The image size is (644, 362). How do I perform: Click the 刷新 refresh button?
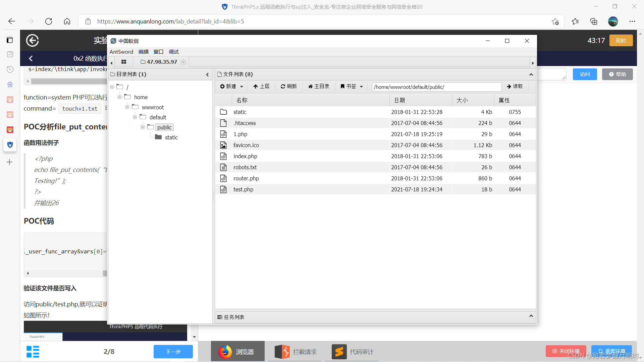(289, 86)
